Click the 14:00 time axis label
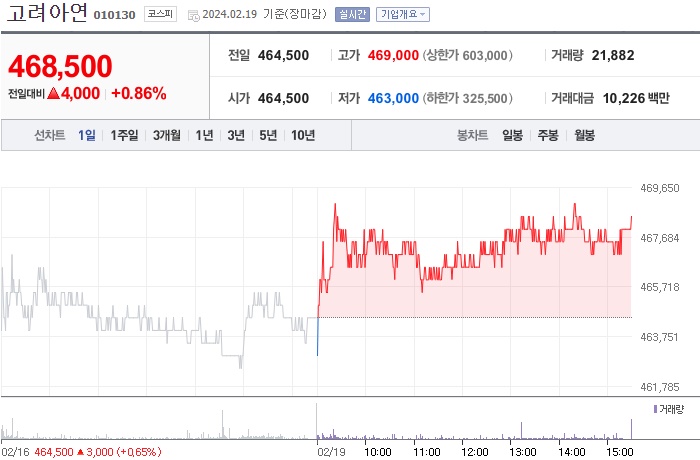This screenshot has height=460, width=700. 571,452
